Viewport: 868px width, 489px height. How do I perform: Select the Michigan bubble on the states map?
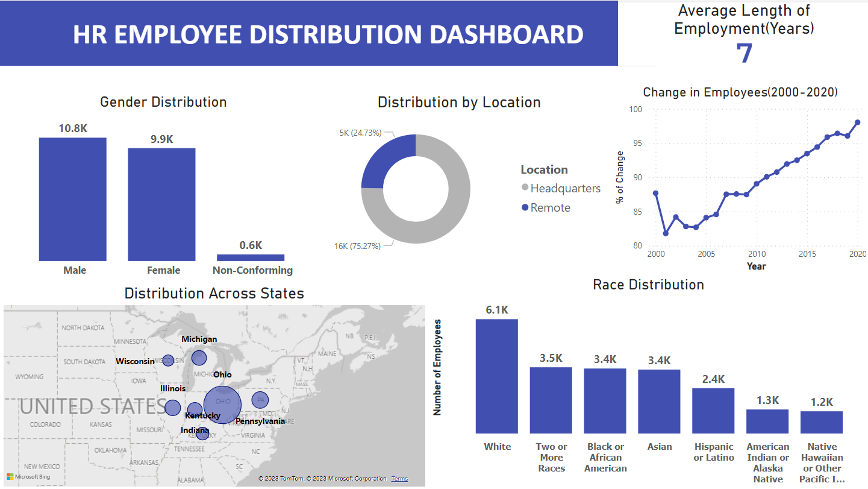click(x=198, y=357)
